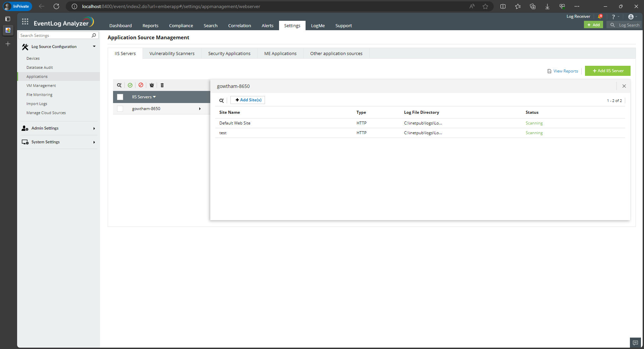Tick the checkbox for gowtham-8650
Screen dimensions: 644x349
[120, 109]
